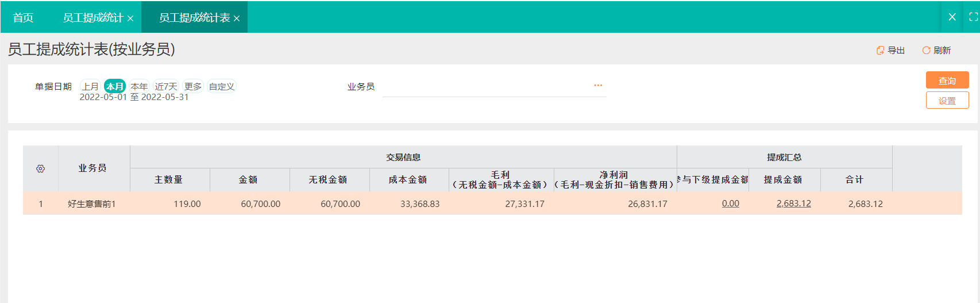Click the 设置 button
The image size is (980, 303).
click(x=947, y=101)
